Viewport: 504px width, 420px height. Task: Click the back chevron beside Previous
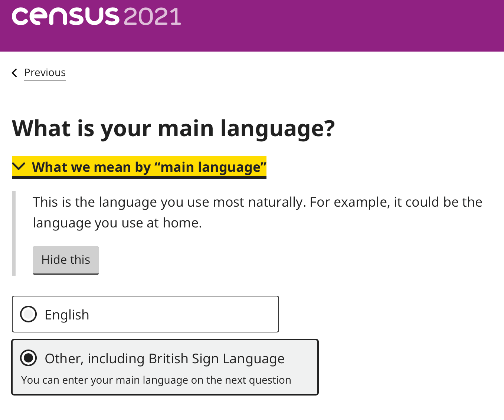(15, 73)
